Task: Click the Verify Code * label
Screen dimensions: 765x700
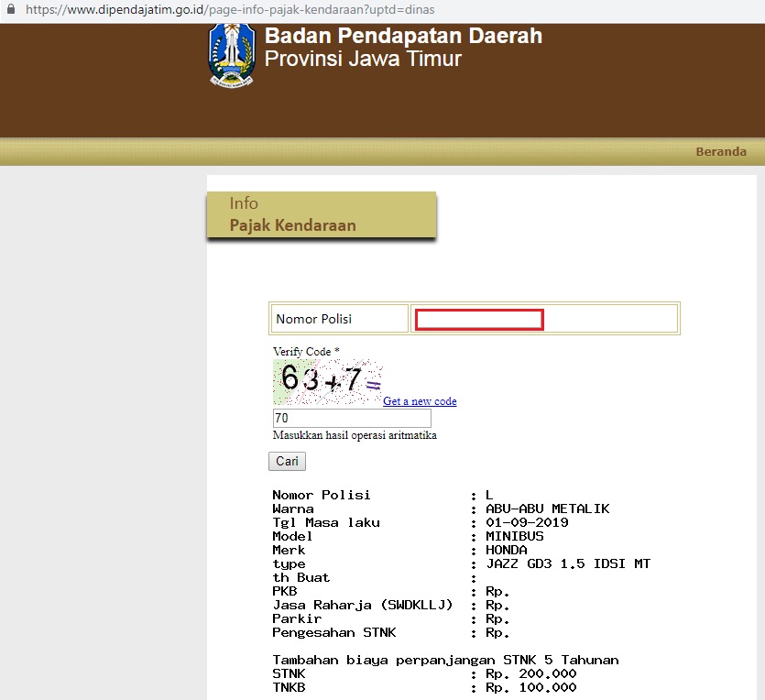Action: click(306, 351)
